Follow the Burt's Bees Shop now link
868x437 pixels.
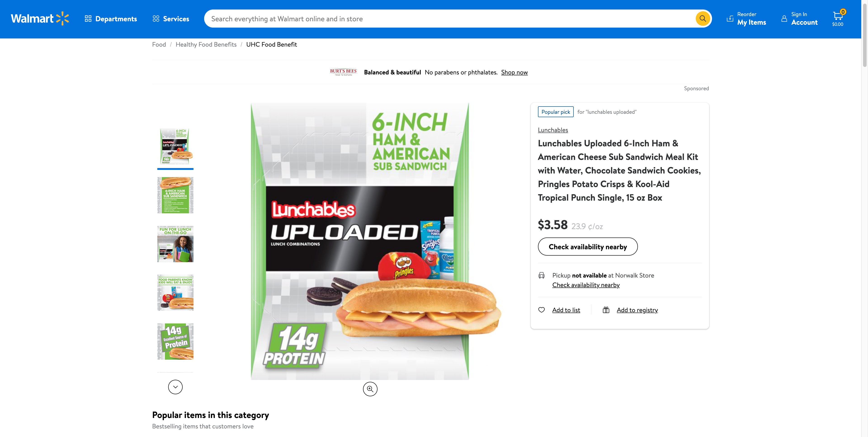[x=514, y=72]
